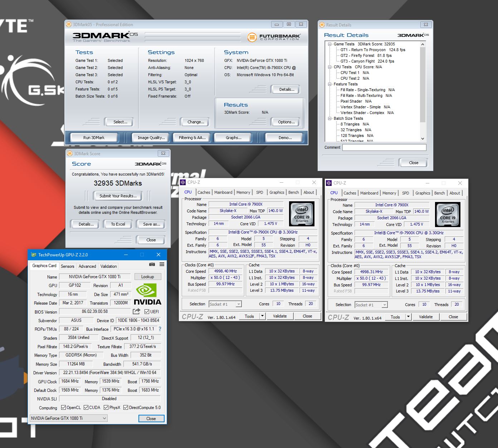Click the NVIDIA logo in GPU-Z

(x=147, y=294)
